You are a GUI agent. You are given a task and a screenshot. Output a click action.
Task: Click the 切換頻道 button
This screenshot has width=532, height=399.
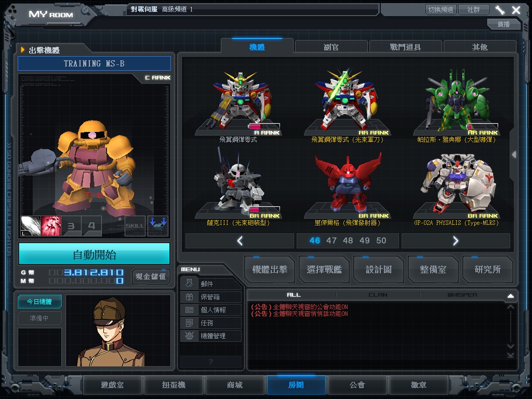coord(441,9)
